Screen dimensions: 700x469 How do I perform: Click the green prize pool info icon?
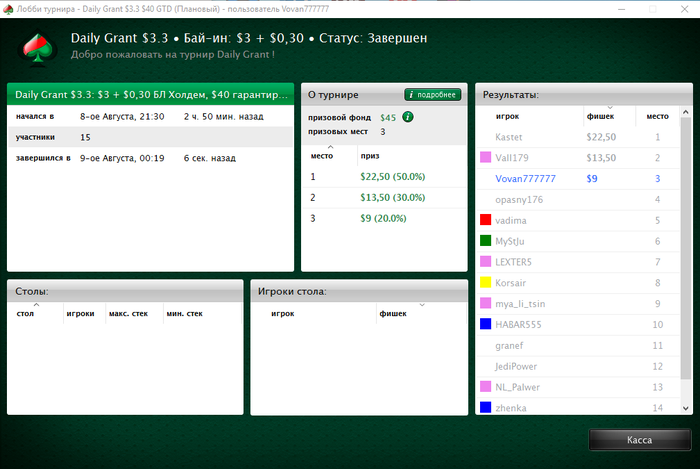click(407, 117)
